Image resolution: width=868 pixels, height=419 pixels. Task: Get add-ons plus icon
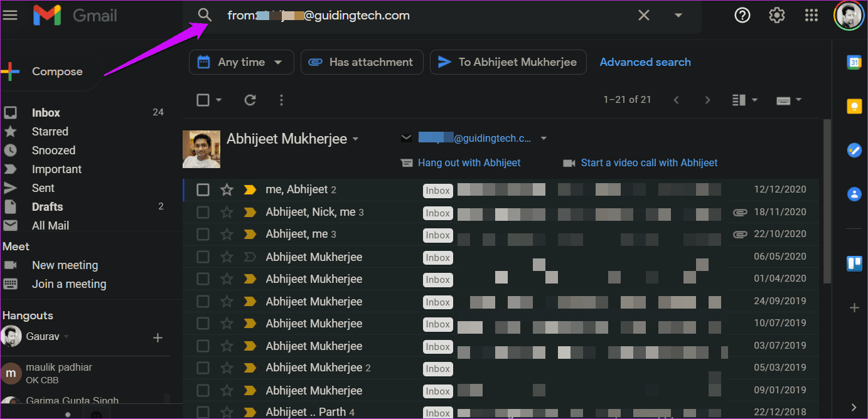coord(854,307)
